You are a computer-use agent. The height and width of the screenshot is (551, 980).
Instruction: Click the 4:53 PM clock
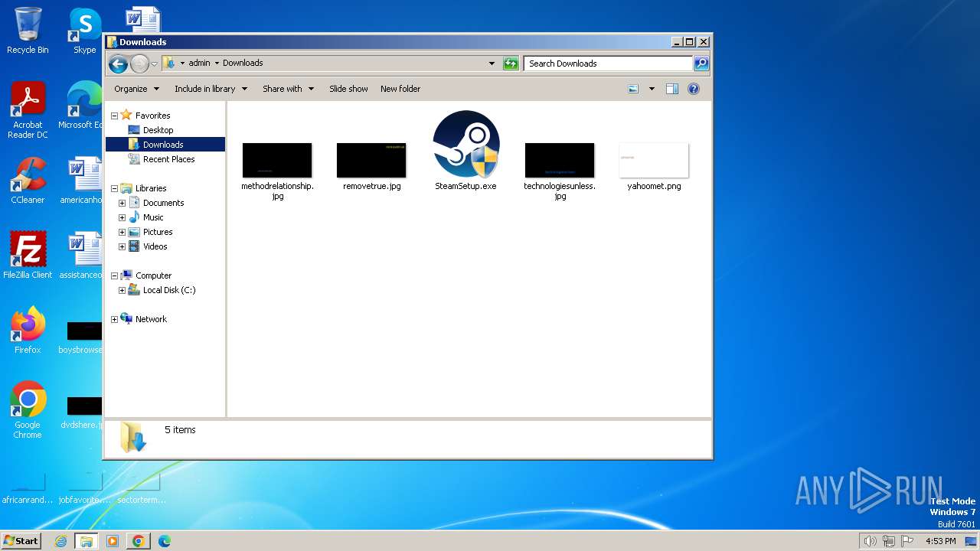click(x=940, y=541)
